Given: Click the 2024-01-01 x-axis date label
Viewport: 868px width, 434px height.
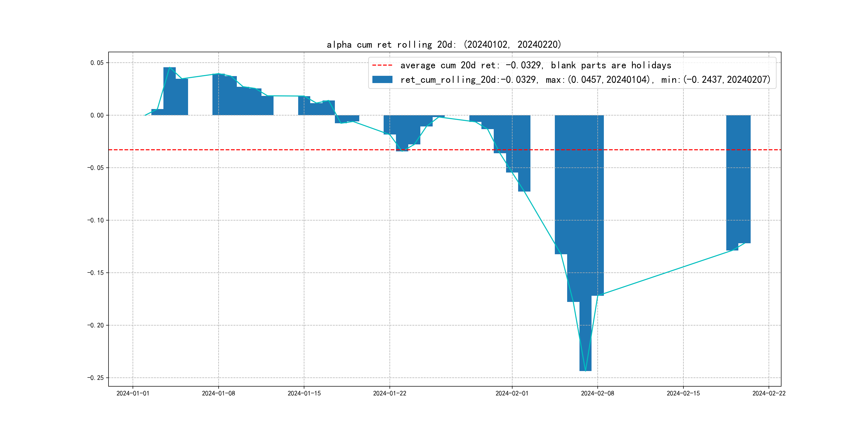Looking at the screenshot, I should click(133, 393).
